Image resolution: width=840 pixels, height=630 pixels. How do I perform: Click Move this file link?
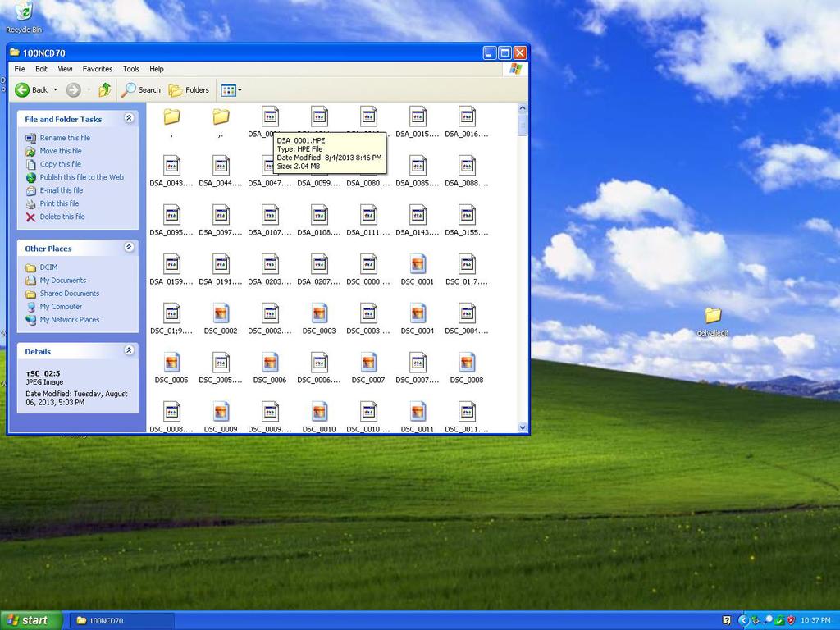(61, 151)
